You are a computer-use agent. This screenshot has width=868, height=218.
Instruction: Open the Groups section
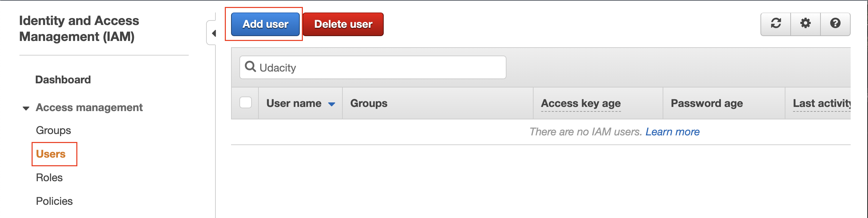pos(53,131)
